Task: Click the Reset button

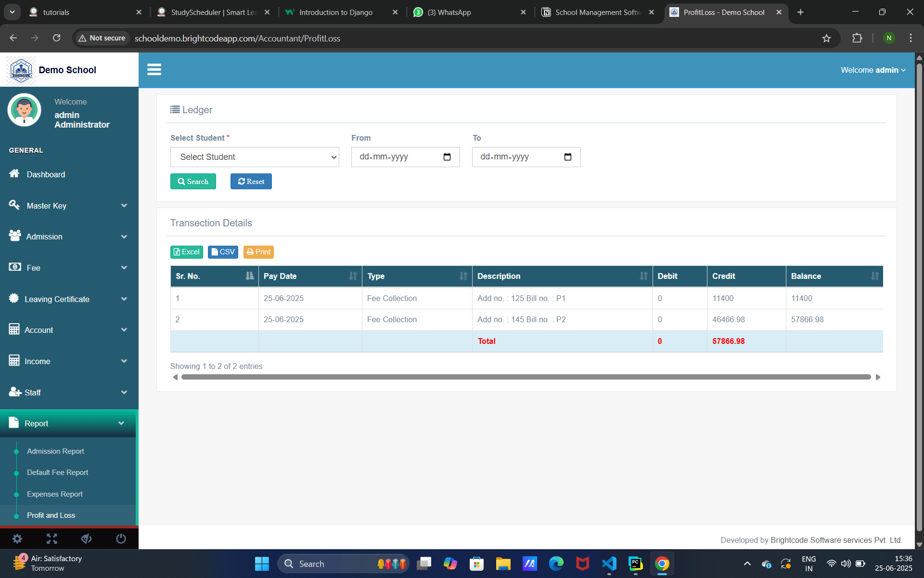Action: [251, 182]
